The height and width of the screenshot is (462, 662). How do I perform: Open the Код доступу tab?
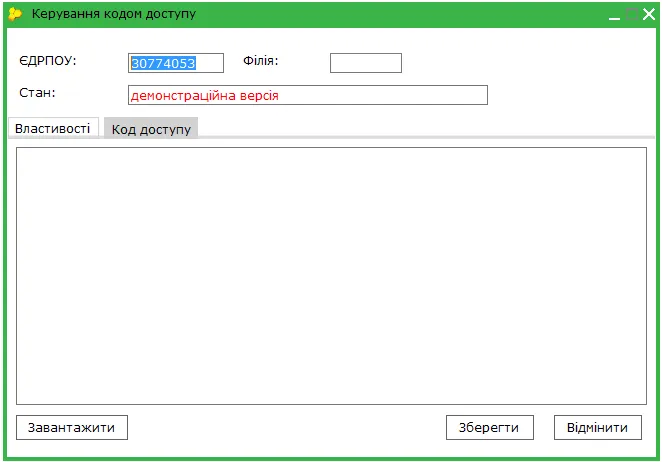(x=151, y=129)
